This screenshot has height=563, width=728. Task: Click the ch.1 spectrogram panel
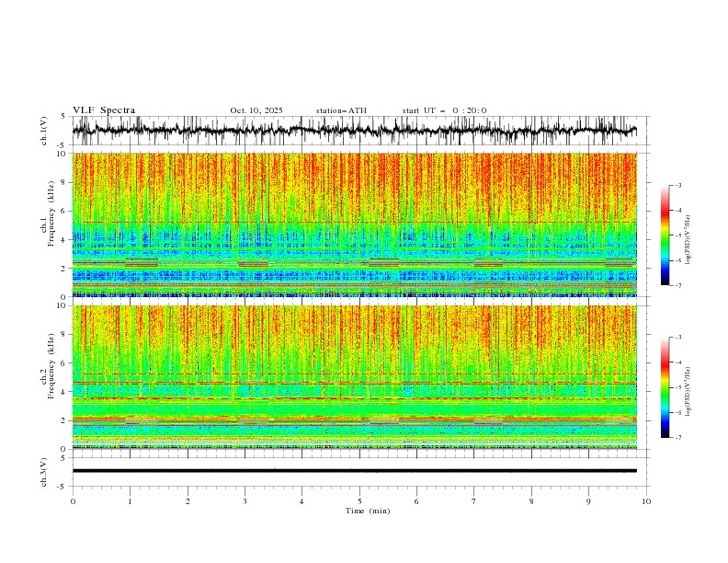point(355,224)
